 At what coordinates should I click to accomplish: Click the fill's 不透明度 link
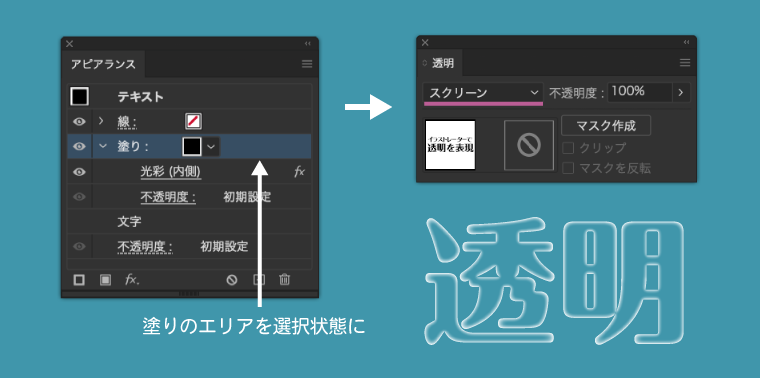point(168,197)
